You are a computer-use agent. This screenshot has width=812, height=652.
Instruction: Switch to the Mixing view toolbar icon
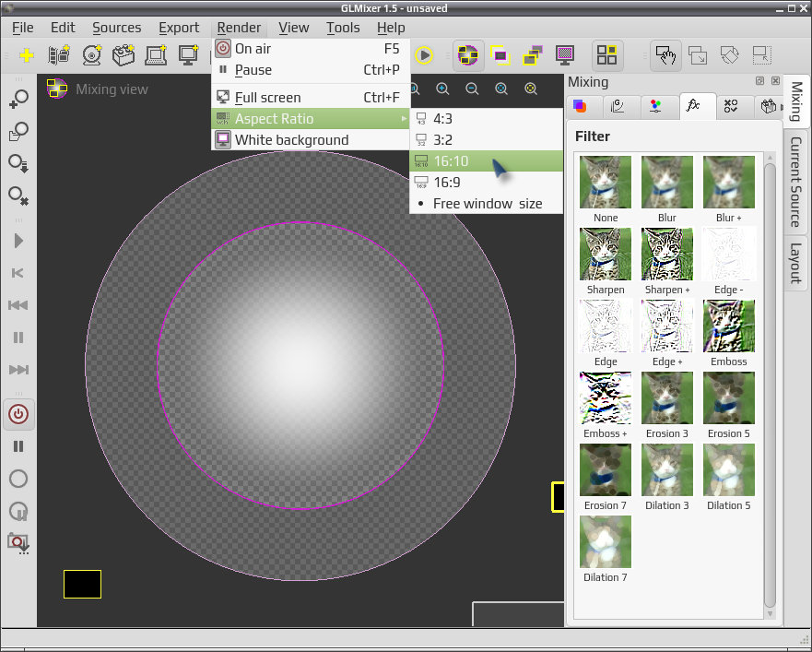coord(468,55)
